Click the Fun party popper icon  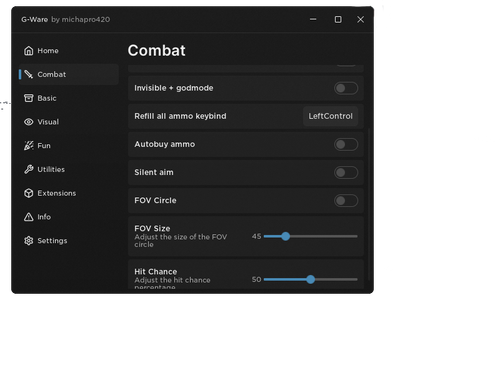pos(29,146)
